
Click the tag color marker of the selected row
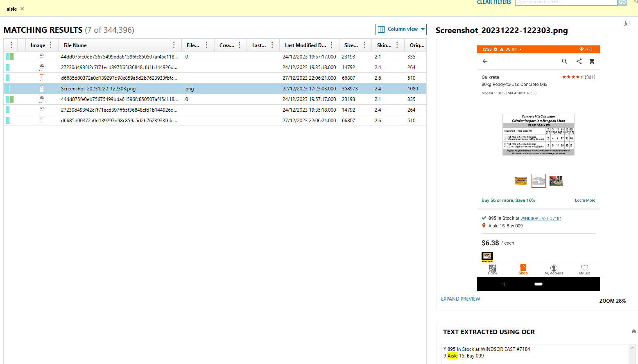coord(7,89)
